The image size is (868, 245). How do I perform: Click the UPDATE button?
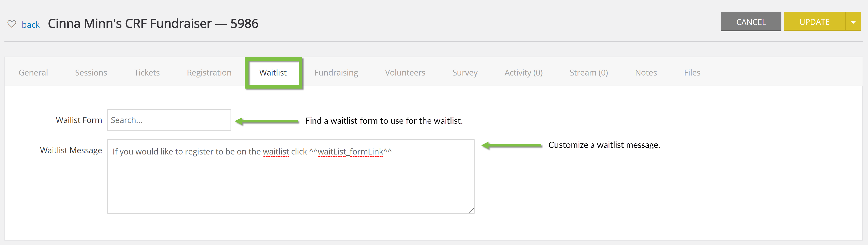pos(814,22)
